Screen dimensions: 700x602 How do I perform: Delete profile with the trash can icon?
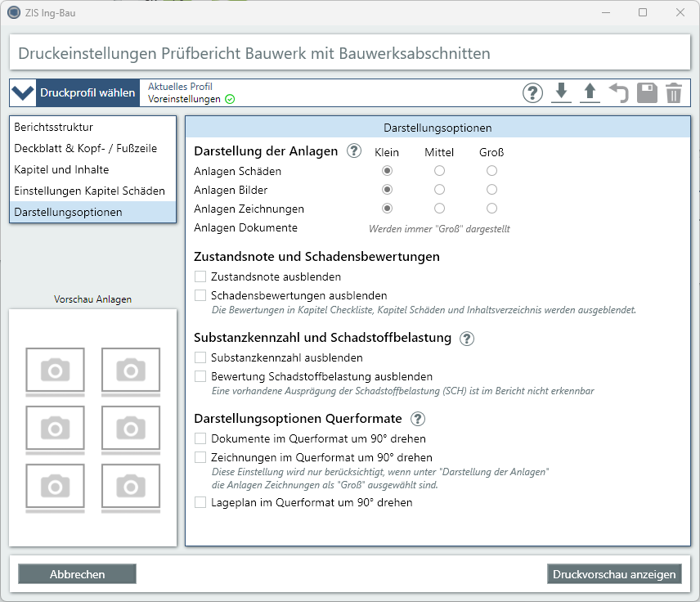point(673,93)
